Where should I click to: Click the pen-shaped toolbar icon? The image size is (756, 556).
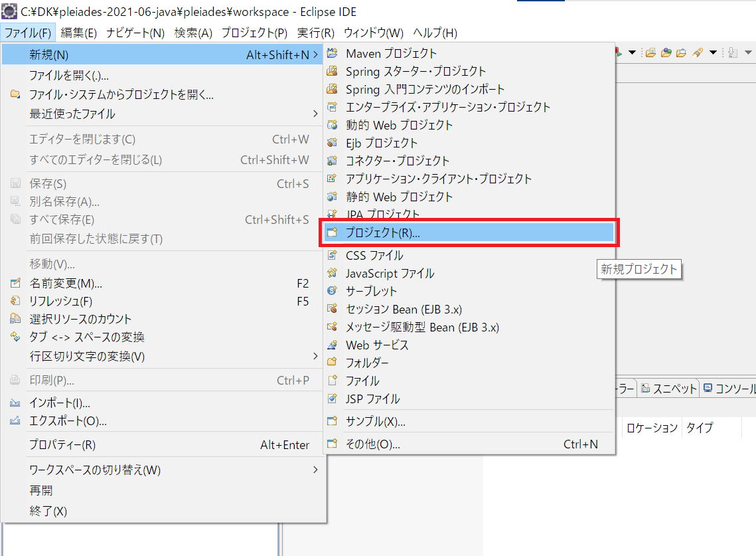point(698,52)
